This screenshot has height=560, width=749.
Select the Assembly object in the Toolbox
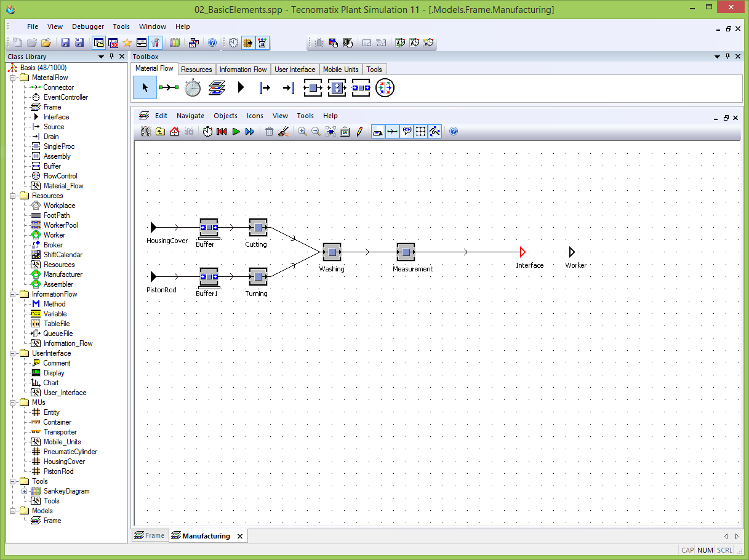coord(337,88)
